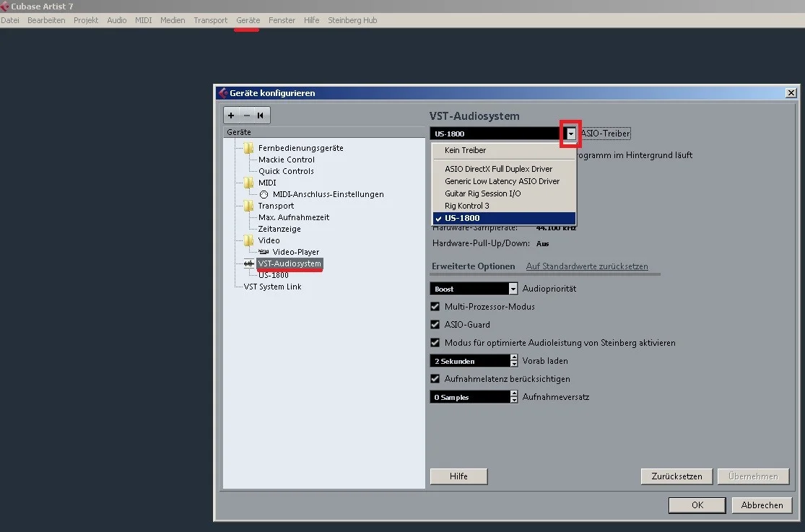Open the Geräte menu
805x532 pixels.
[248, 20]
